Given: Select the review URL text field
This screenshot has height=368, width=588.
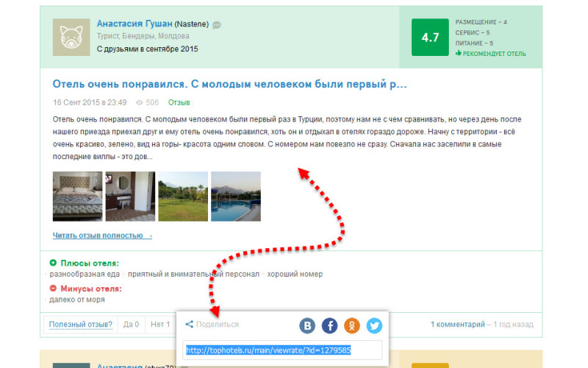Looking at the screenshot, I should 282,350.
